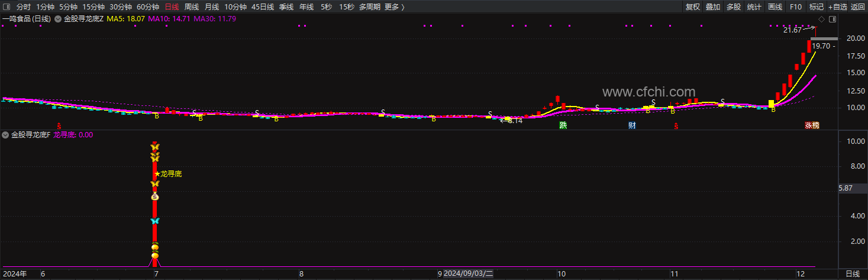Click top butterfly icon on red bar
868x280 pixels.
point(155,147)
